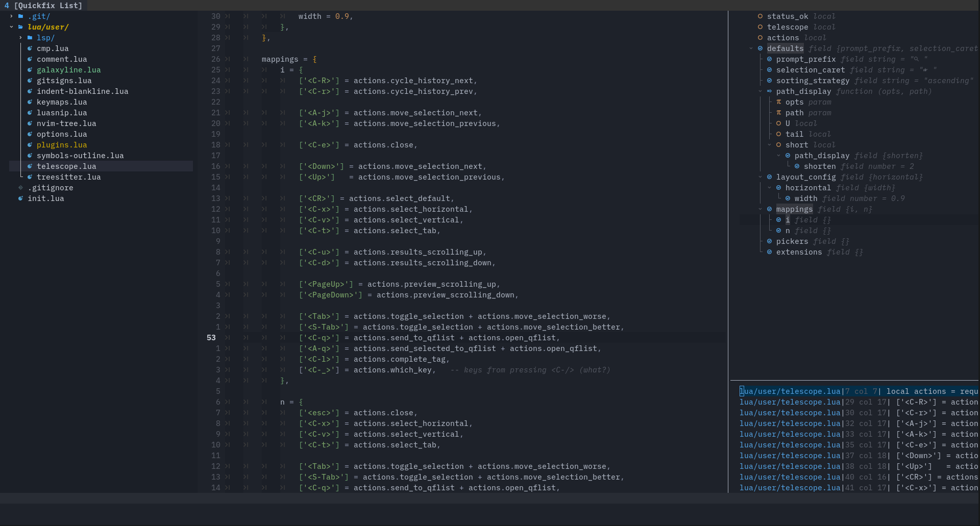This screenshot has width=980, height=526.
Task: Click the param icon for path
Action: tap(778, 113)
